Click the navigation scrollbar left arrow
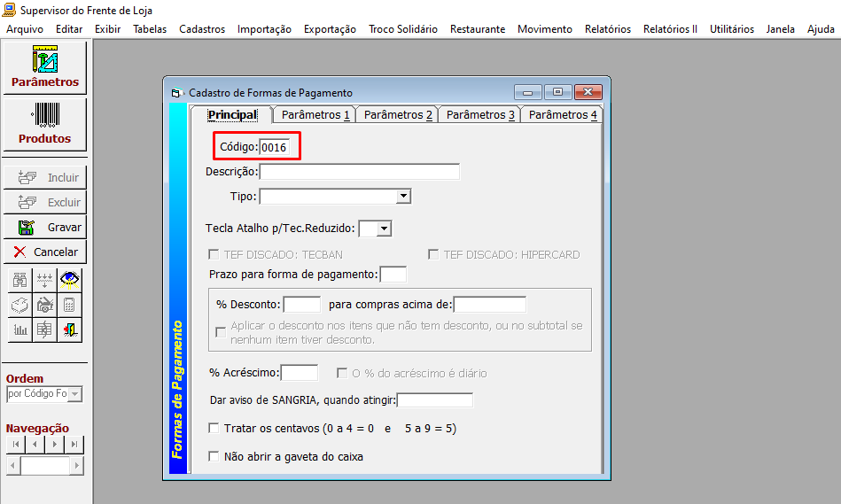 (x=13, y=465)
